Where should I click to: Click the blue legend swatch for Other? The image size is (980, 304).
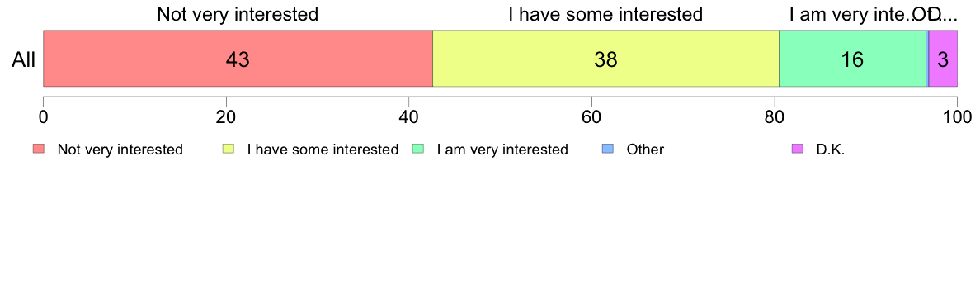607,149
